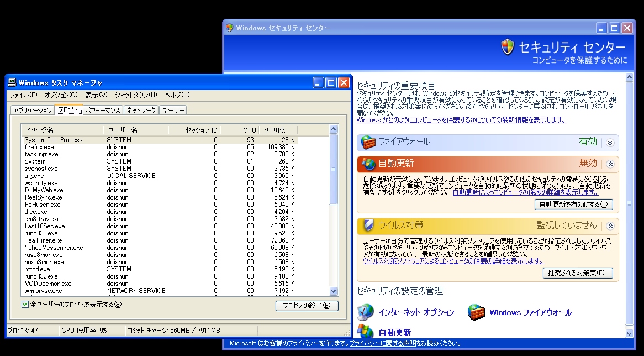This screenshot has height=356, width=644.
Task: Click the firewall icon in the ファイアウォール section
Action: 368,143
